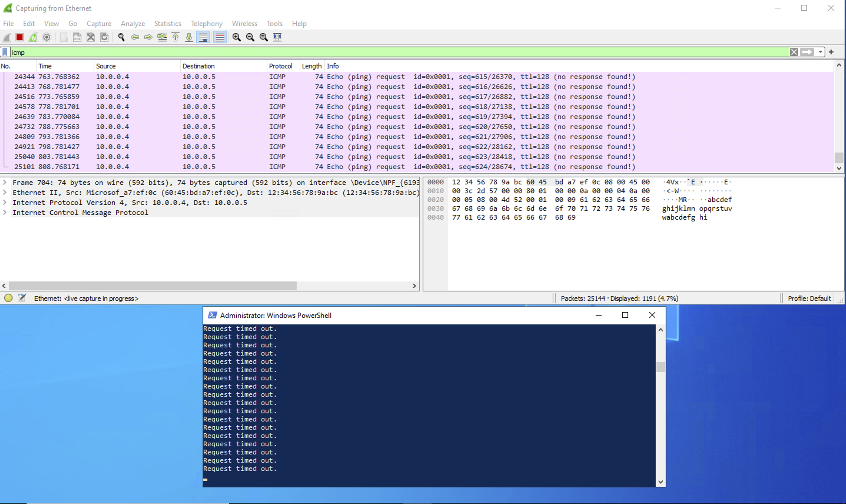This screenshot has width=846, height=504.
Task: Open the Capture menu
Action: 99,24
